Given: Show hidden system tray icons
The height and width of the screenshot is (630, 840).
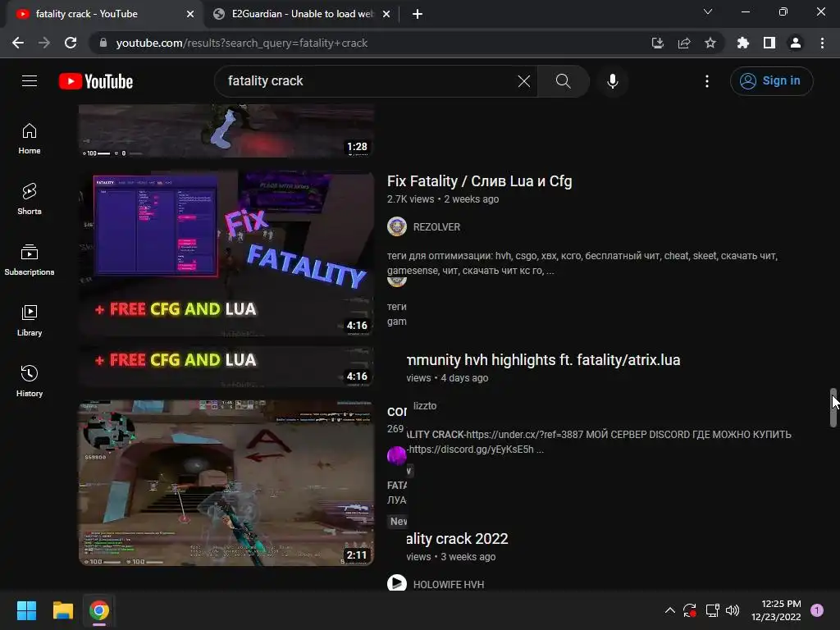Looking at the screenshot, I should [x=669, y=610].
